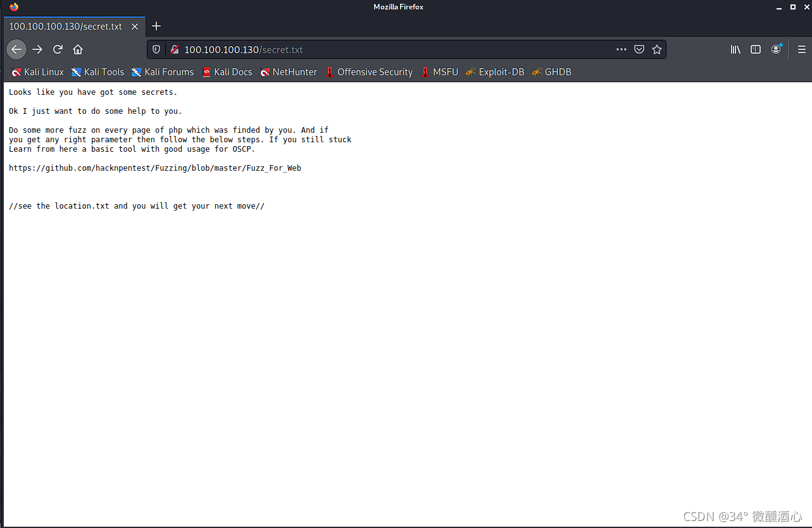
Task: Minimize the Firefox window
Action: (x=779, y=7)
